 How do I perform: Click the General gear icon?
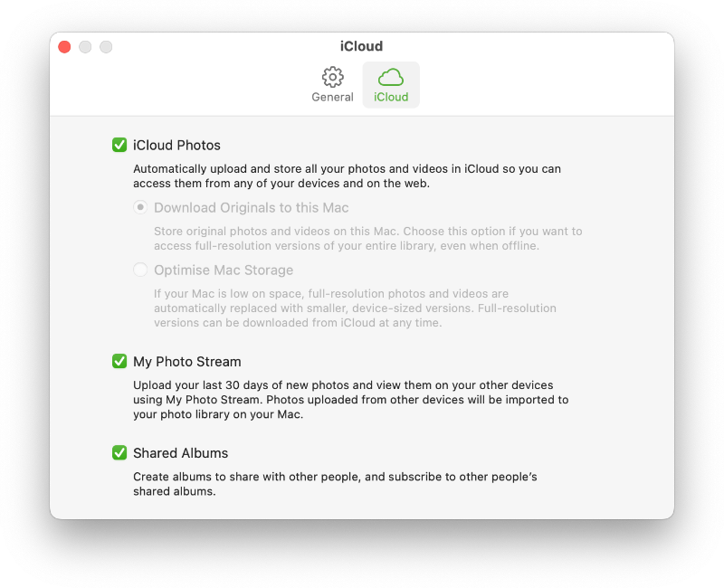pos(332,77)
